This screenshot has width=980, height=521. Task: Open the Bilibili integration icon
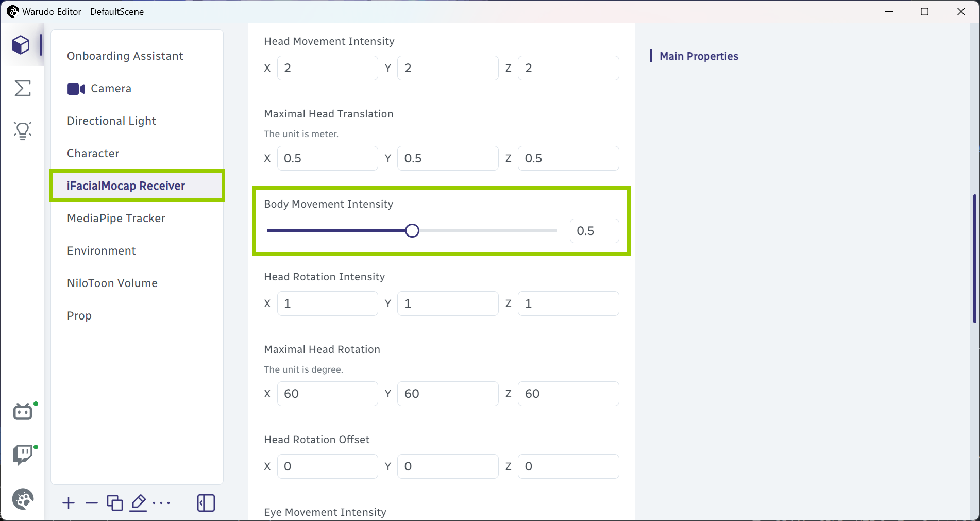coord(23,412)
